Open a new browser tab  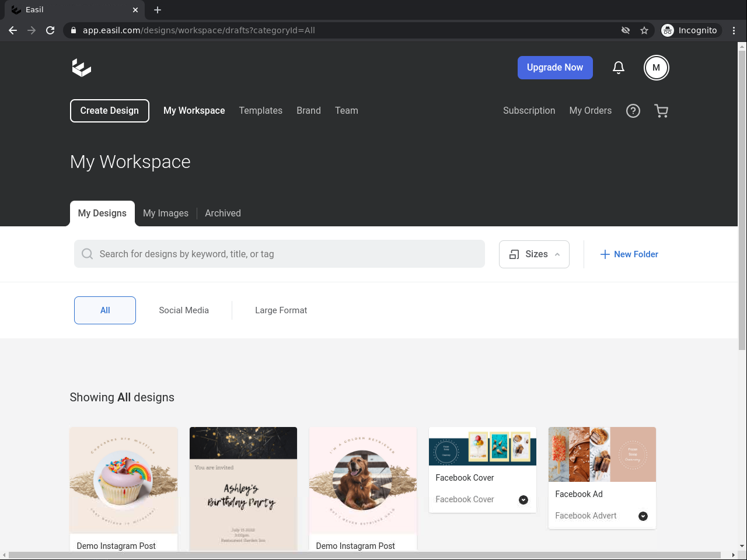tap(158, 10)
